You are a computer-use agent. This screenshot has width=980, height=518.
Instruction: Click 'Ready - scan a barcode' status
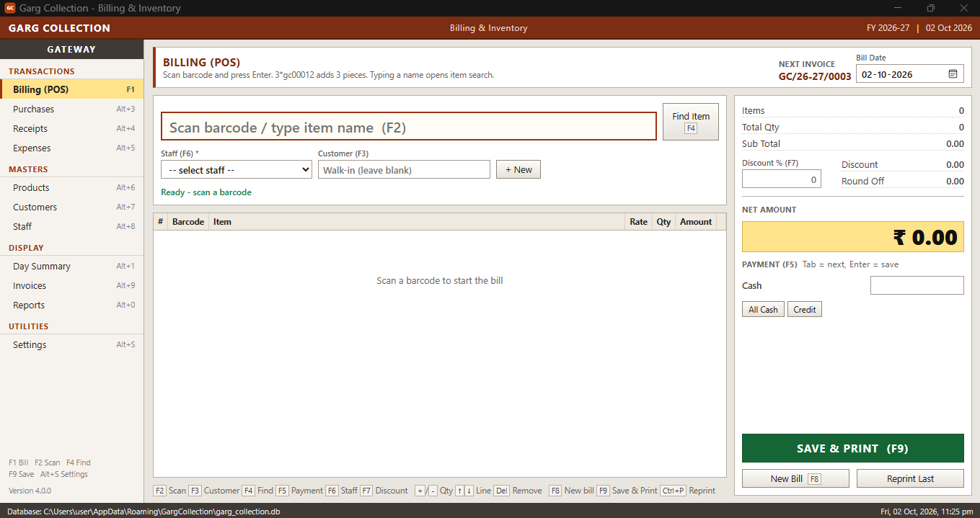[206, 192]
